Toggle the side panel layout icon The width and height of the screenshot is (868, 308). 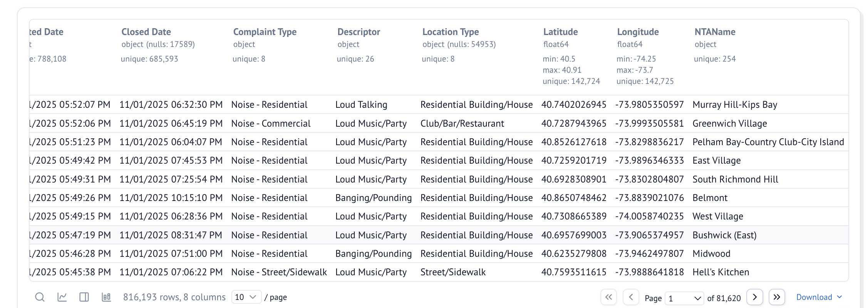(84, 297)
